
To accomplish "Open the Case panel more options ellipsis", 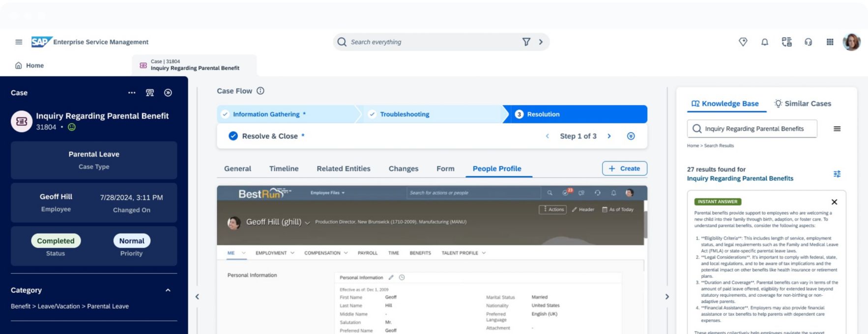I will click(x=132, y=93).
